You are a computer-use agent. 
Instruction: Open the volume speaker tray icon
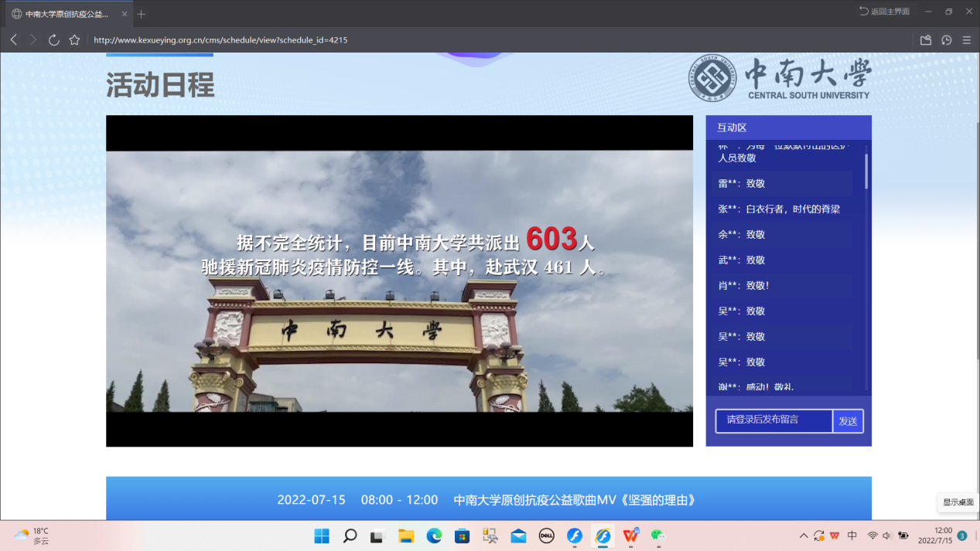(x=886, y=536)
